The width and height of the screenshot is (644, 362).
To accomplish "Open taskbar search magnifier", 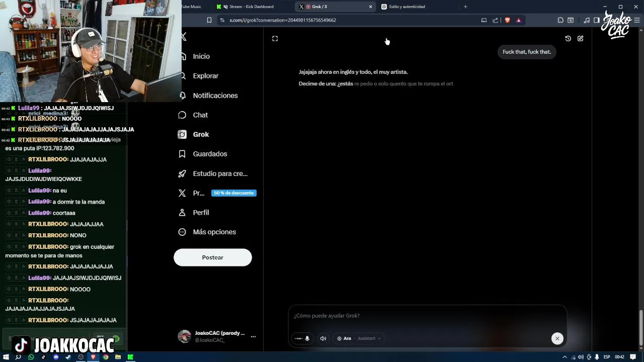I will (19, 357).
